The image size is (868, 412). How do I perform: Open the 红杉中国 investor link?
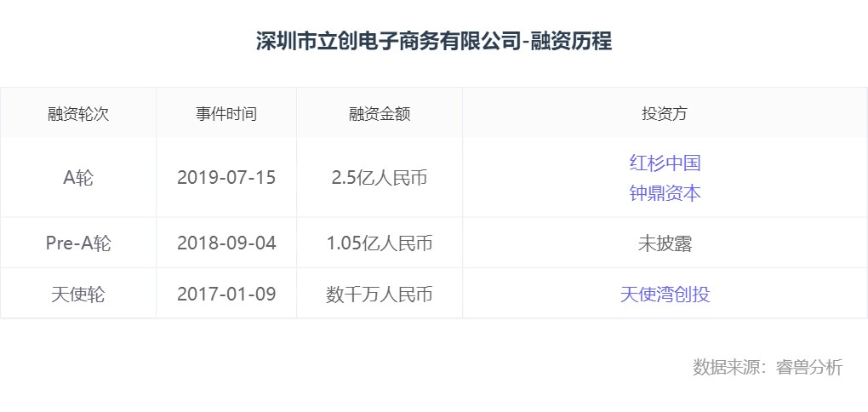(x=665, y=163)
